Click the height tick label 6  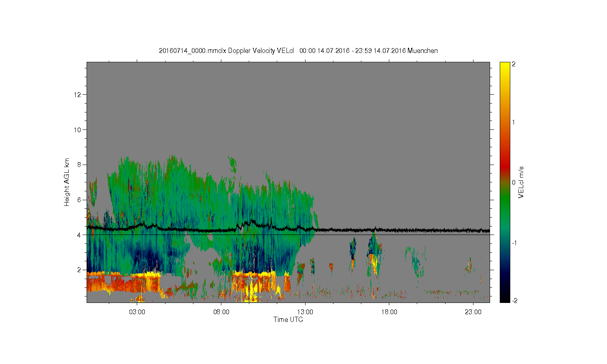click(79, 200)
